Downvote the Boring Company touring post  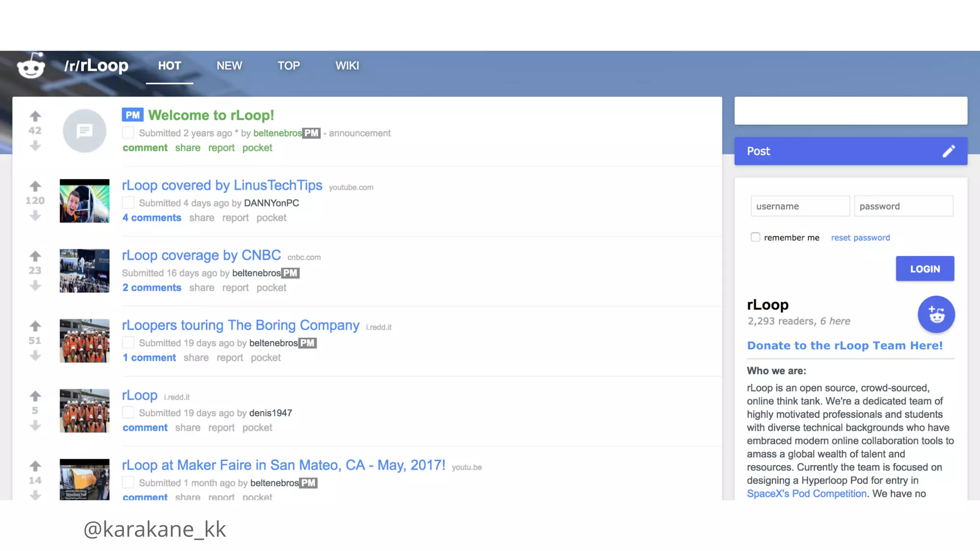point(35,356)
